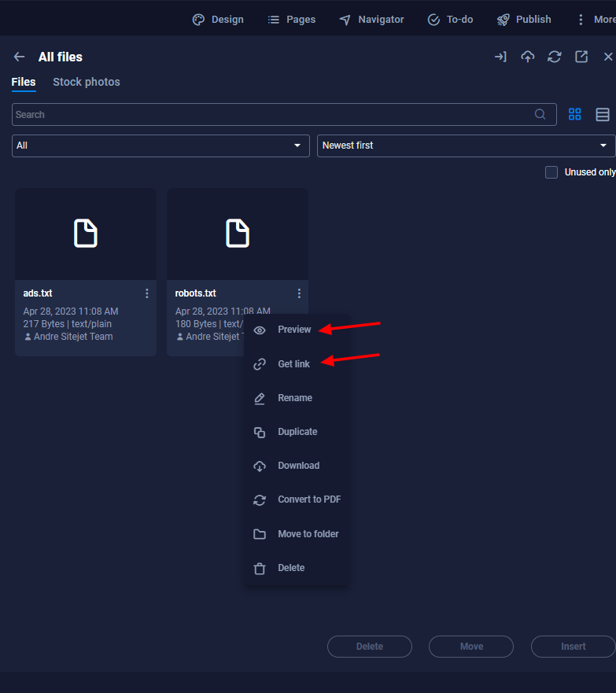The height and width of the screenshot is (693, 616).
Task: Focus the Search input field
Action: pos(284,115)
